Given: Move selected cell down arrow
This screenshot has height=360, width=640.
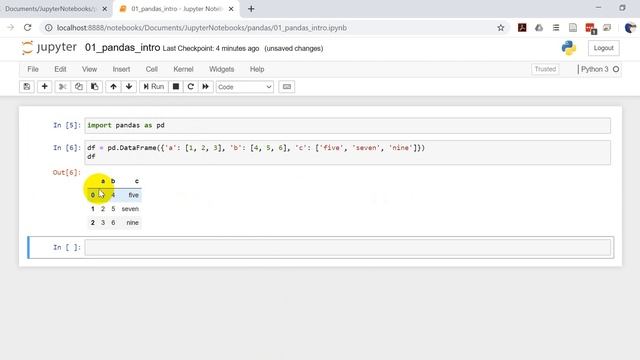Looking at the screenshot, I should click(129, 87).
